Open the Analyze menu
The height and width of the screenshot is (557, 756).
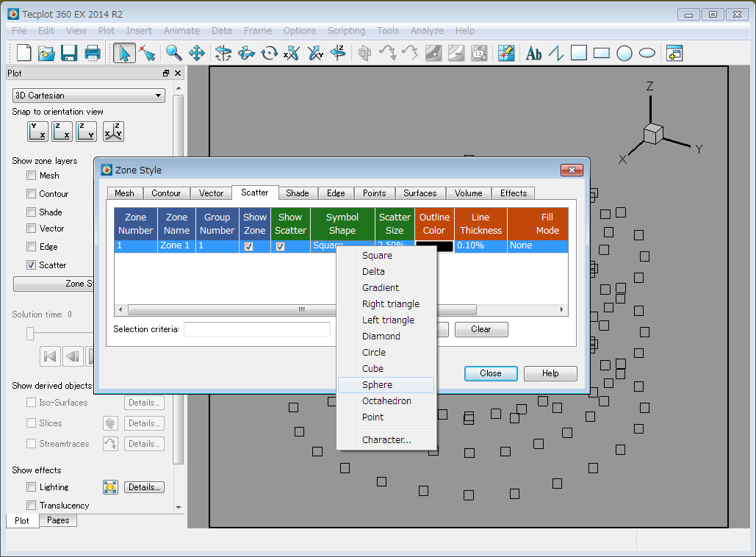click(427, 30)
